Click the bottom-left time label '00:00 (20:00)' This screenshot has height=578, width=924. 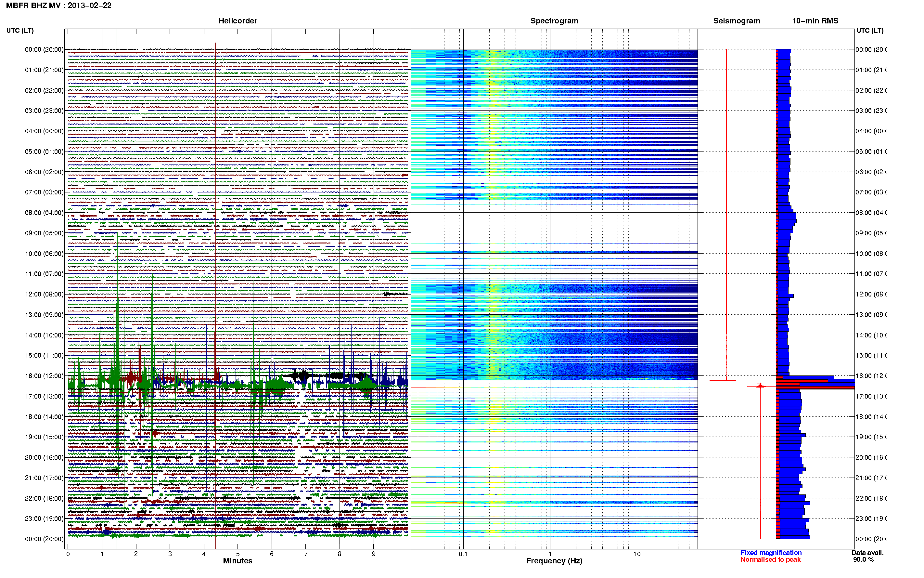point(44,539)
